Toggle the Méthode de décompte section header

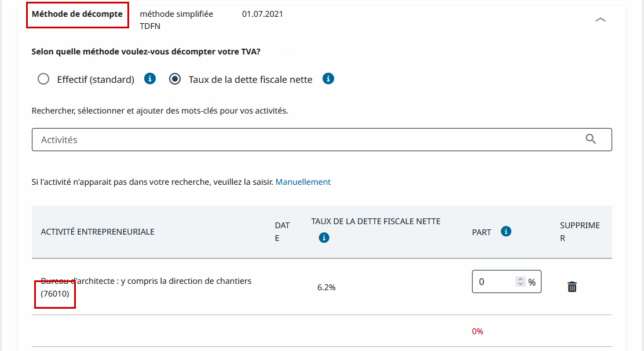coord(77,14)
